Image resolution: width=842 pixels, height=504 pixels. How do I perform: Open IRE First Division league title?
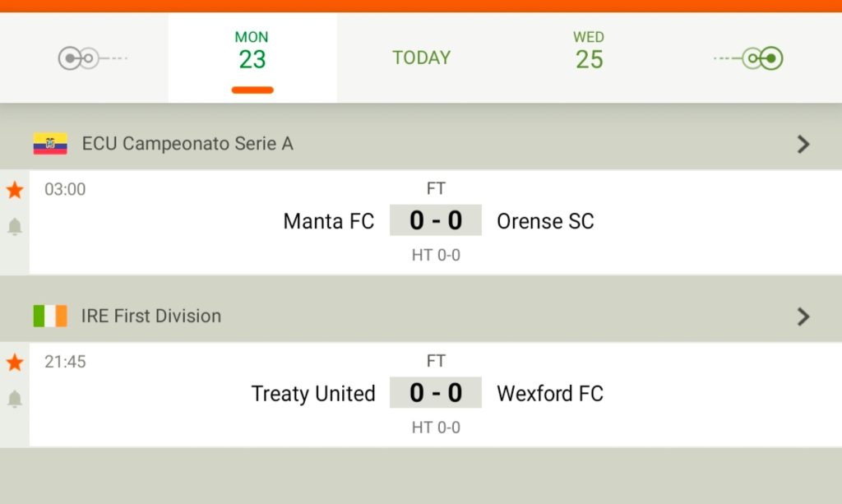(151, 316)
